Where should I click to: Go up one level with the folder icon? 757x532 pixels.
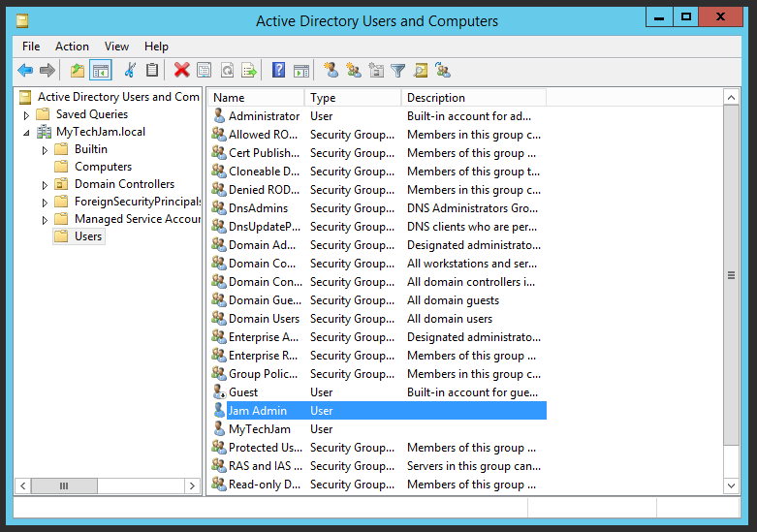click(x=78, y=71)
